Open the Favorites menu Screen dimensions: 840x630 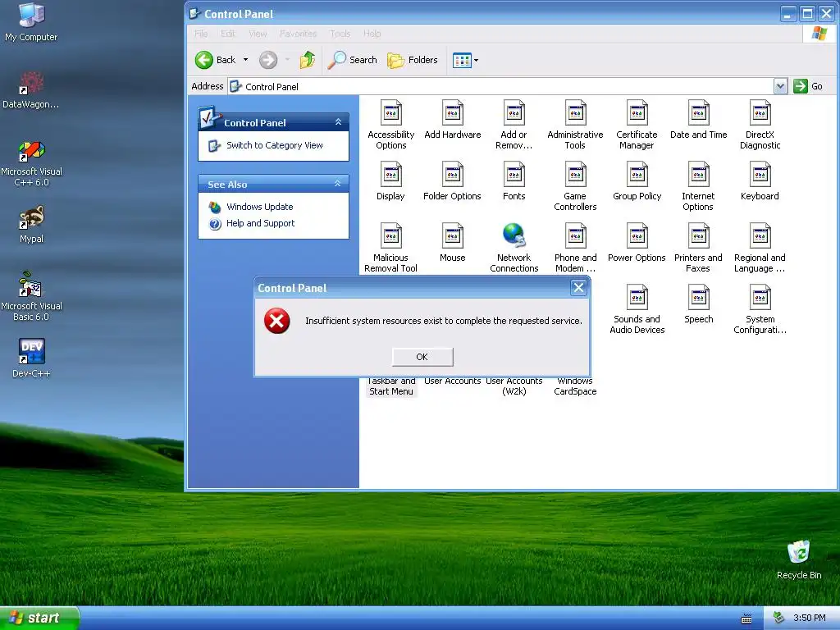point(298,34)
